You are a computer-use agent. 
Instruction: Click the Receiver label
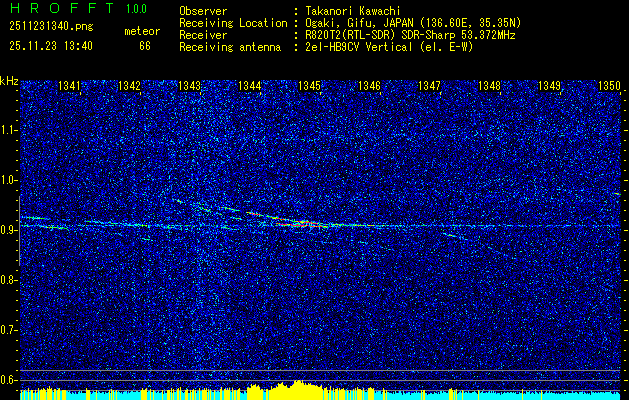point(203,35)
